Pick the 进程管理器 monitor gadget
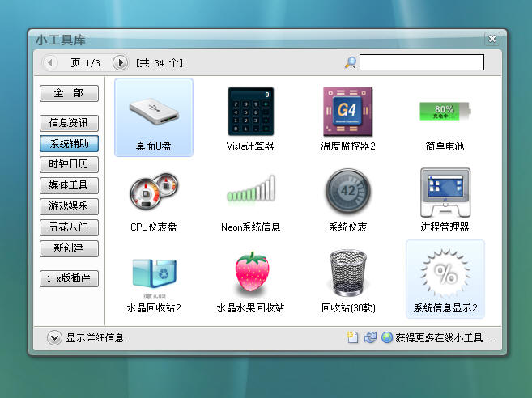The width and height of the screenshot is (532, 398). click(445, 193)
